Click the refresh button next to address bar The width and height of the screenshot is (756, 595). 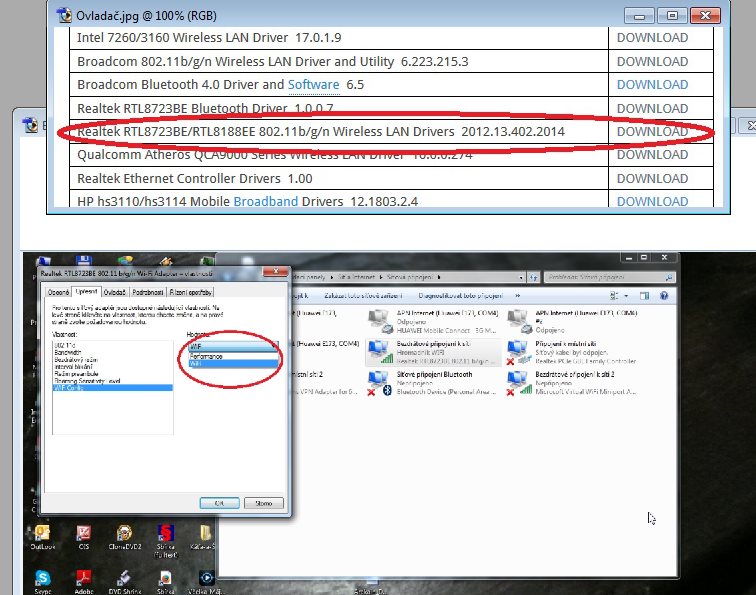[x=533, y=277]
